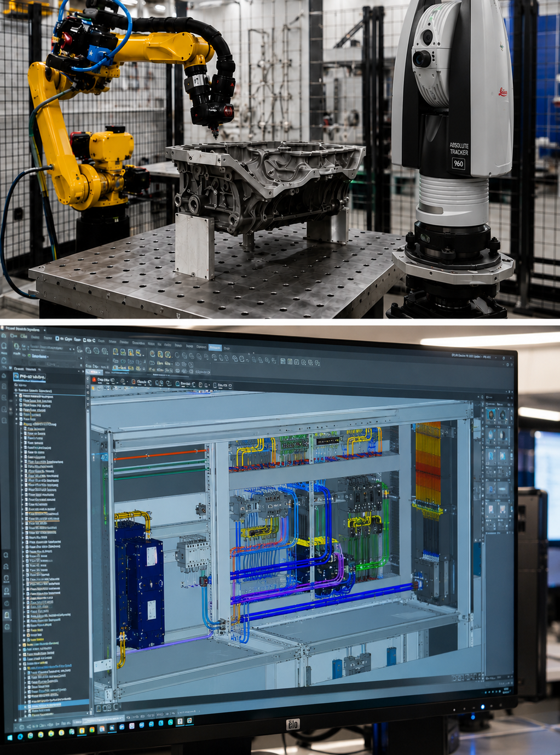
Task: Select the black terminal strip on the upper mounting rail
Action: click(327, 440)
